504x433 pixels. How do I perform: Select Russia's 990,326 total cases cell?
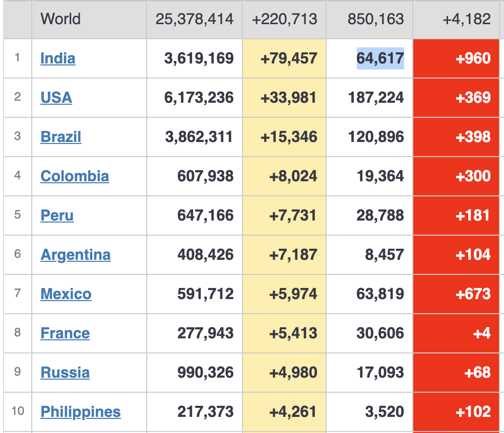tap(206, 373)
